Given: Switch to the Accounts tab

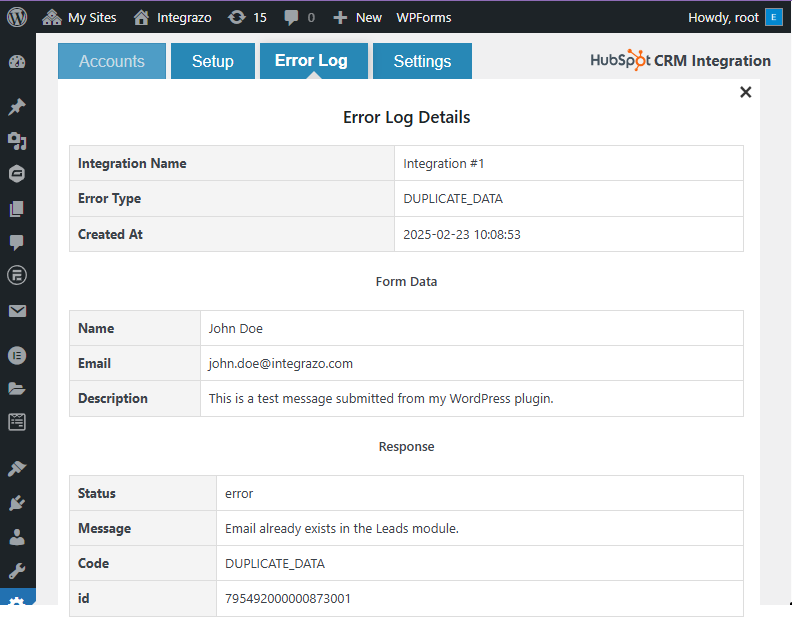Looking at the screenshot, I should click(x=112, y=61).
